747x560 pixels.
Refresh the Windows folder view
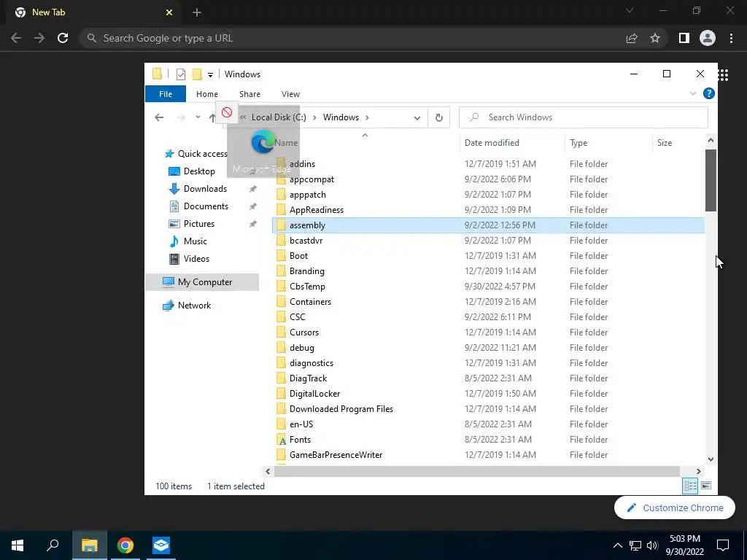[x=438, y=117]
